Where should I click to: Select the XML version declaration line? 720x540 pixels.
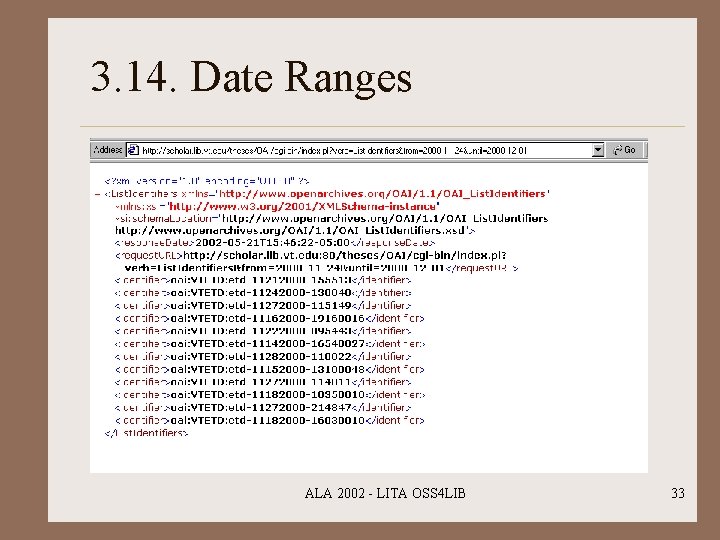tap(207, 181)
